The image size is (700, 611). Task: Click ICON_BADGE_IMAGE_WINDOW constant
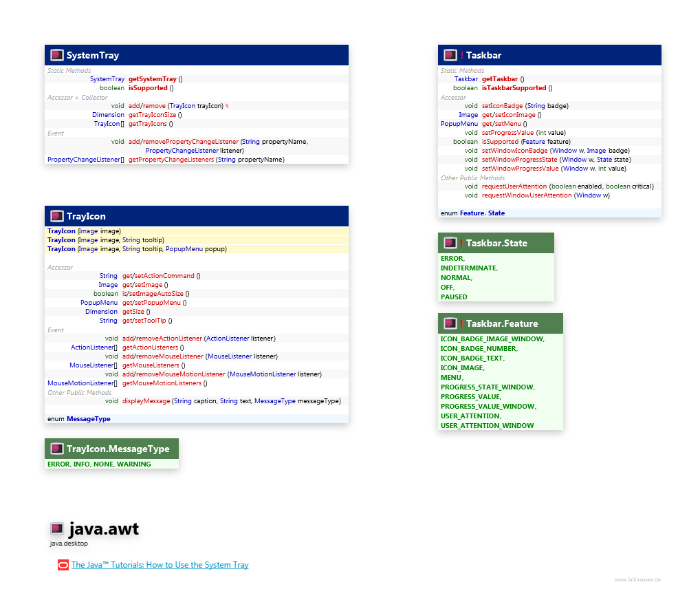(492, 339)
